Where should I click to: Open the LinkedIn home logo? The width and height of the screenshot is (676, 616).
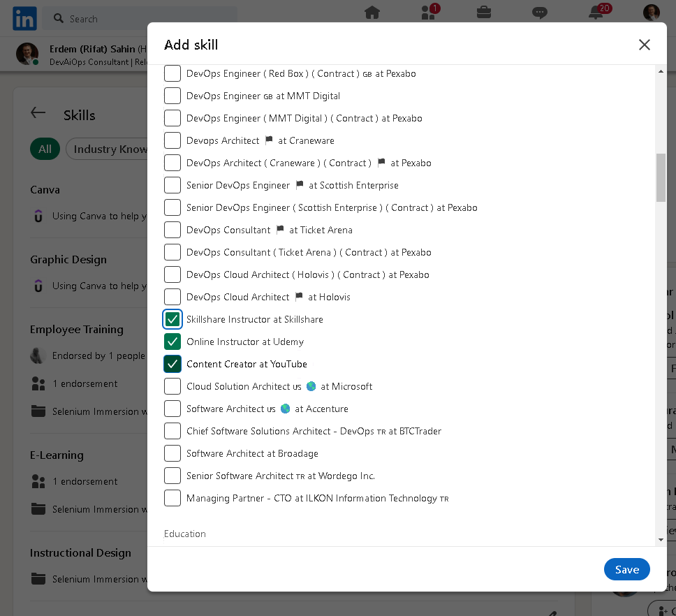click(x=24, y=19)
